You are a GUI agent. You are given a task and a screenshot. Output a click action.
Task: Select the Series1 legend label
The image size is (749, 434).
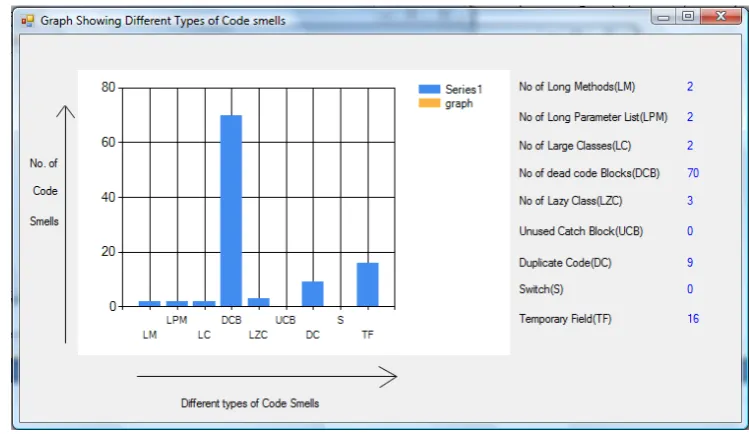[464, 89]
